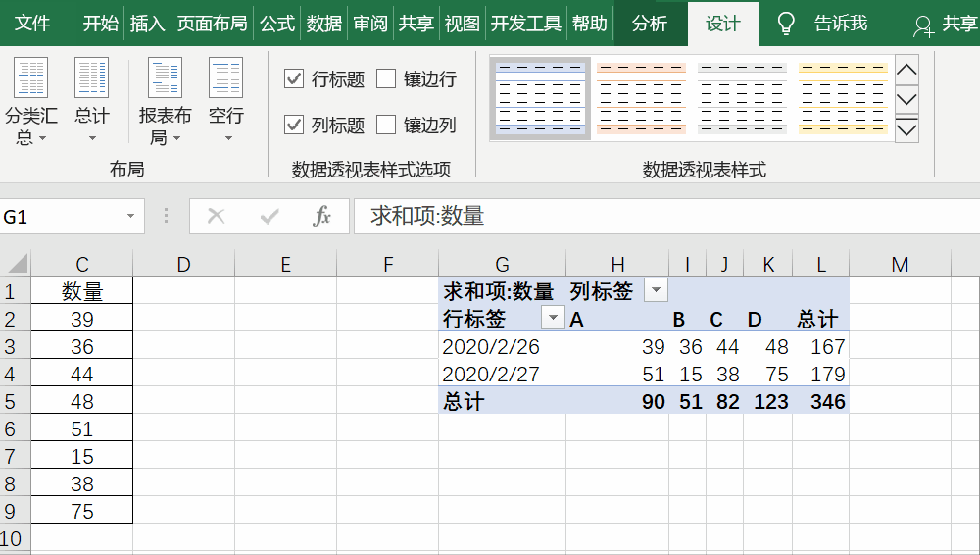Select the 设计 design tab
This screenshot has height=555, width=980.
723,24
